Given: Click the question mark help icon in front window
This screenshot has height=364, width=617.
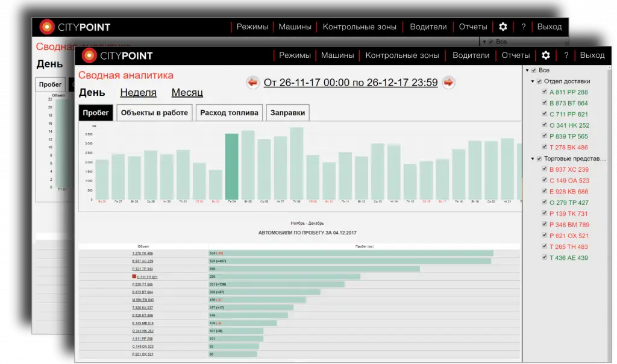Looking at the screenshot, I should tap(566, 55).
